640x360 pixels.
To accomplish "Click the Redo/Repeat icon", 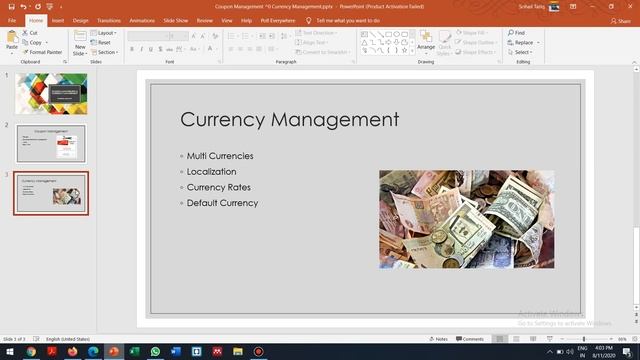I will point(38,7).
